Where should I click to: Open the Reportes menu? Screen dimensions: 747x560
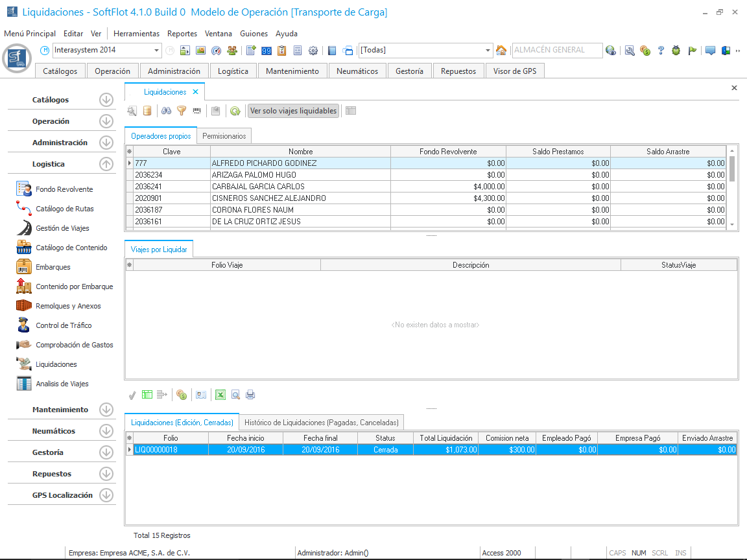click(x=182, y=33)
